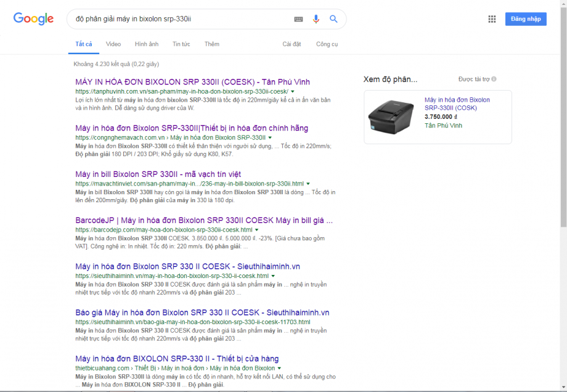Image resolution: width=567 pixels, height=392 pixels.
Task: Click the Được tài trợ label
Action: (x=474, y=79)
